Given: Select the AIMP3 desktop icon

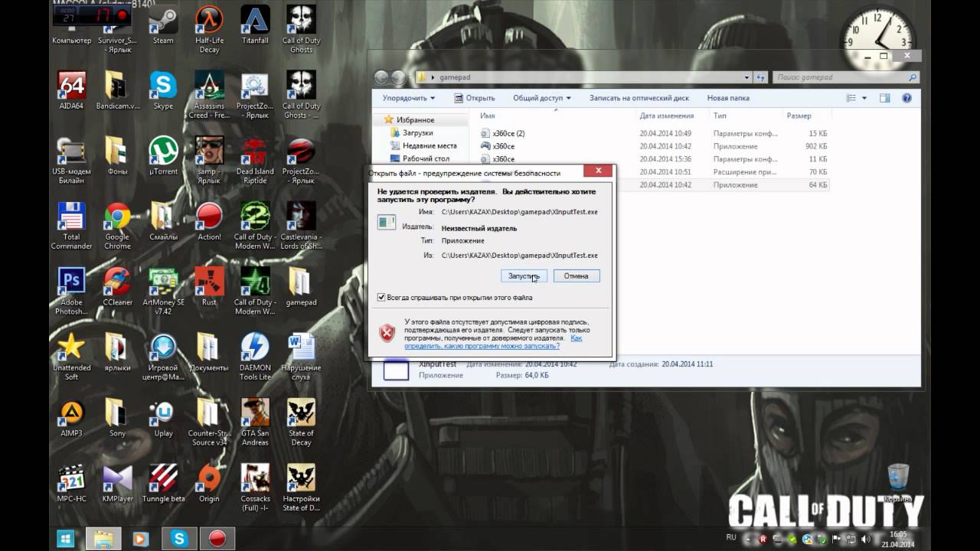Looking at the screenshot, I should 71,418.
